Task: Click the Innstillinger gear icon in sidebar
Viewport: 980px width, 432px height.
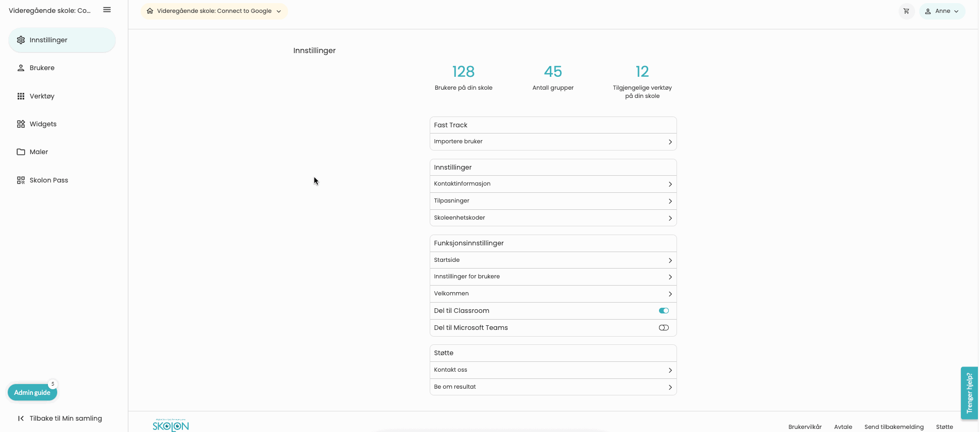Action: point(21,40)
